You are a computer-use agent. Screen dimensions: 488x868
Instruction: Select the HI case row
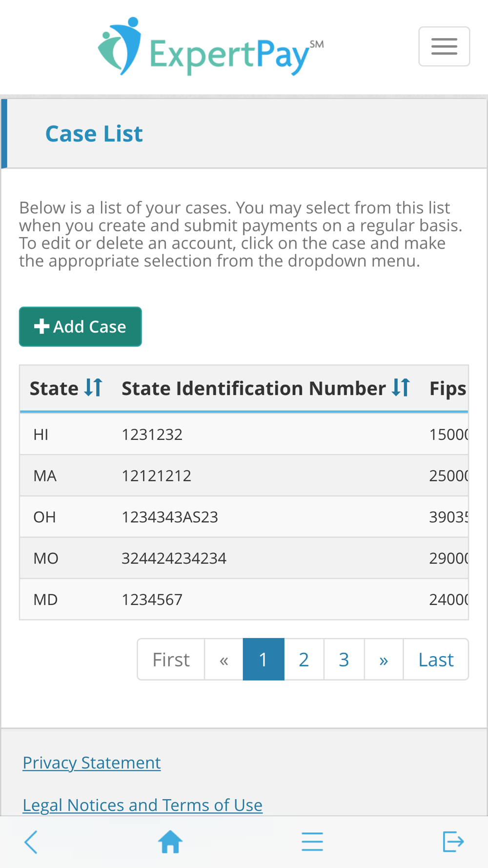[x=244, y=434]
